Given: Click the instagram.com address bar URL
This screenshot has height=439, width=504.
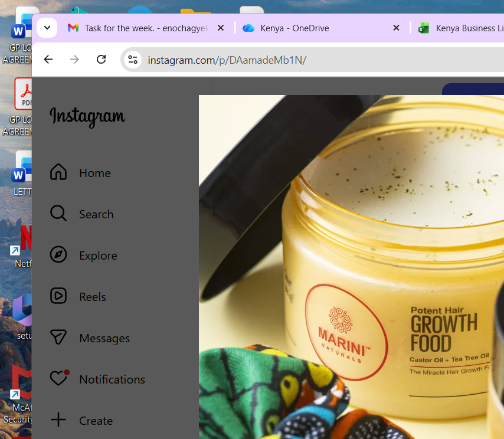Looking at the screenshot, I should (227, 60).
